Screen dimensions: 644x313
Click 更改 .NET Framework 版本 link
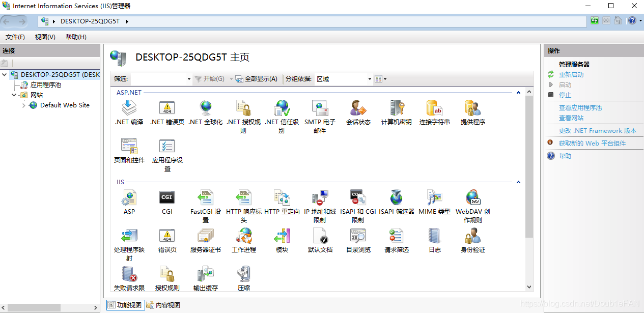598,131
